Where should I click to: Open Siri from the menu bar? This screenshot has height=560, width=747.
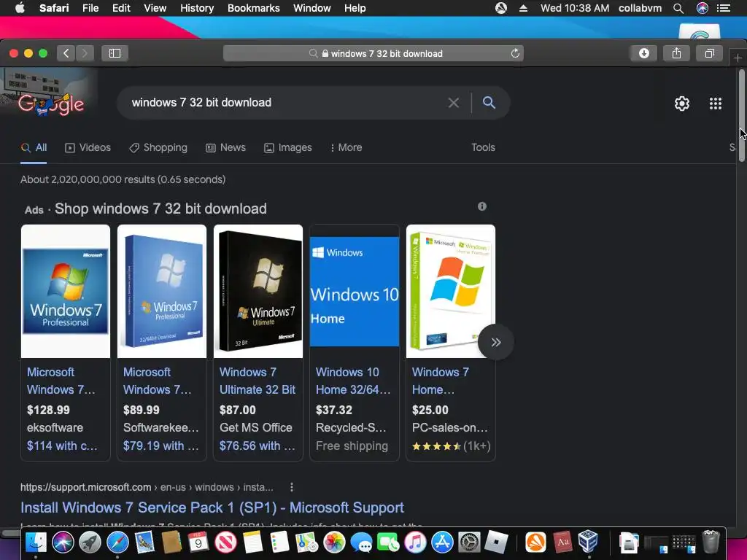click(x=703, y=8)
